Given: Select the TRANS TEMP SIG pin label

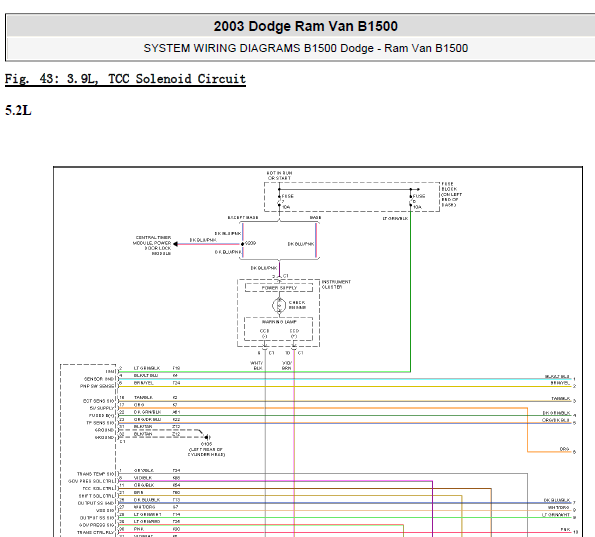Looking at the screenshot, I should [96, 474].
